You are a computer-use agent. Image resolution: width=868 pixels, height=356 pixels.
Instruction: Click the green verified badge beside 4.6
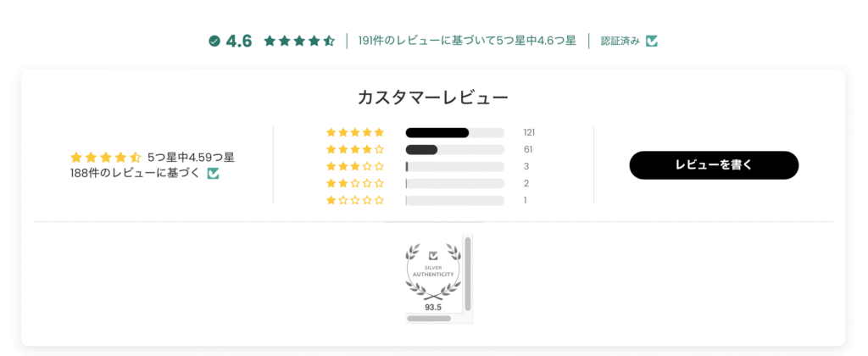[x=214, y=41]
